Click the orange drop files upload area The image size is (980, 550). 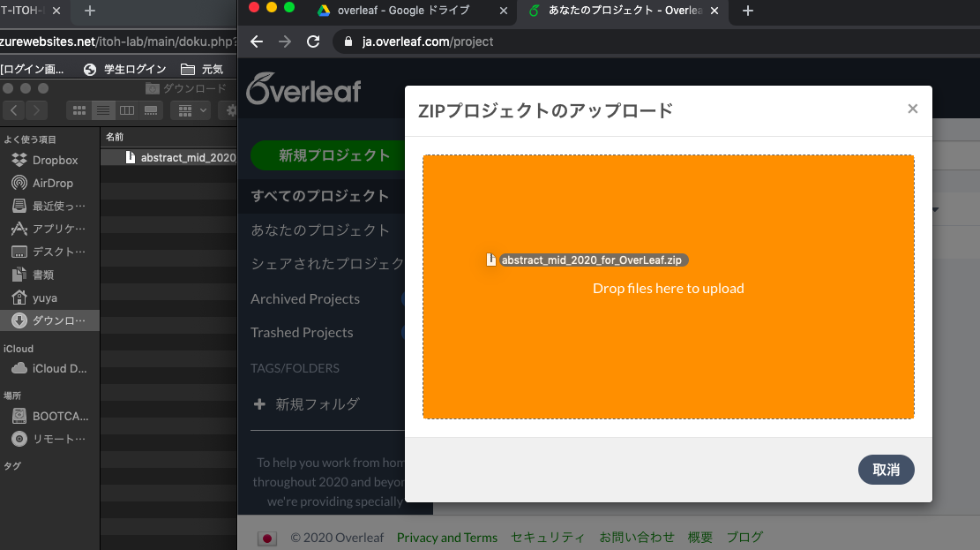click(668, 287)
